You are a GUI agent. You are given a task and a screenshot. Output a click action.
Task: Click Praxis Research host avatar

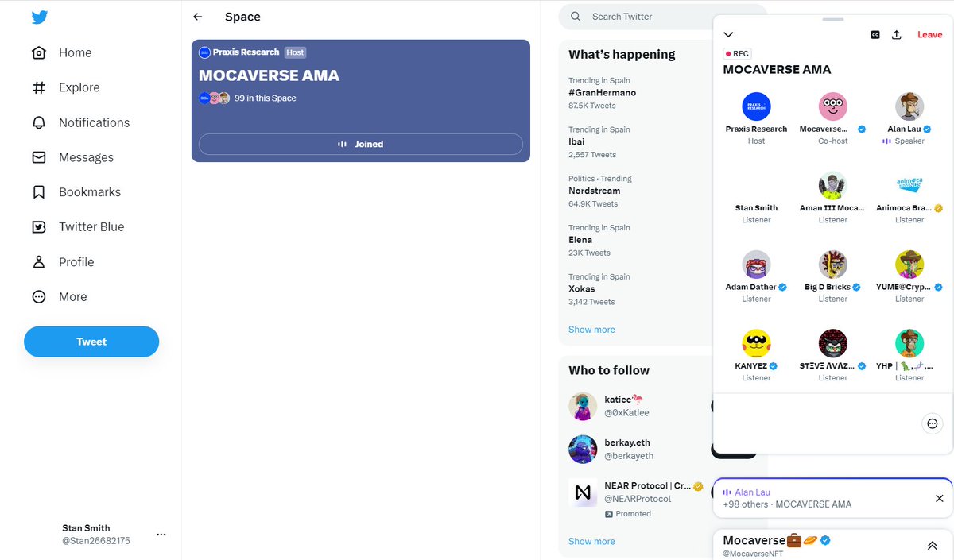756,106
